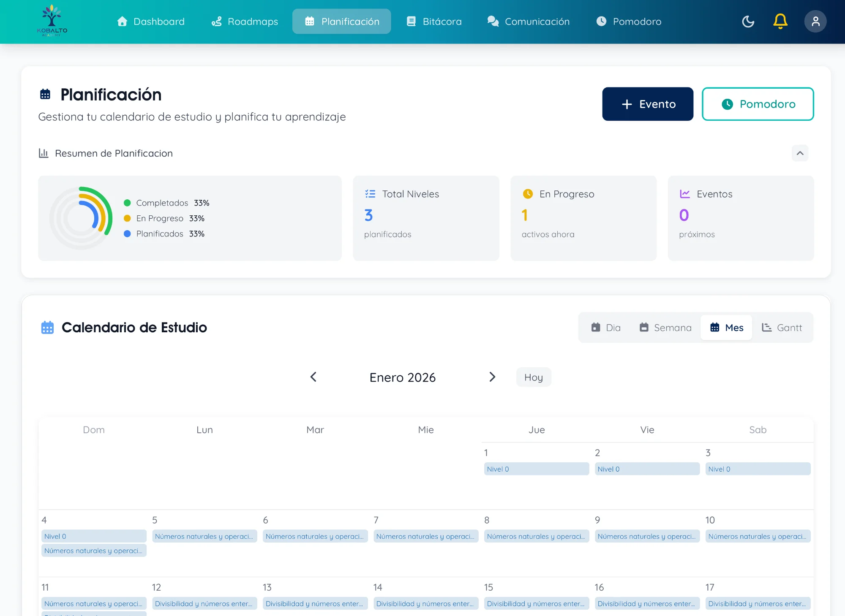
Task: Collapse the Resumen de Planificacion section
Action: [799, 153]
